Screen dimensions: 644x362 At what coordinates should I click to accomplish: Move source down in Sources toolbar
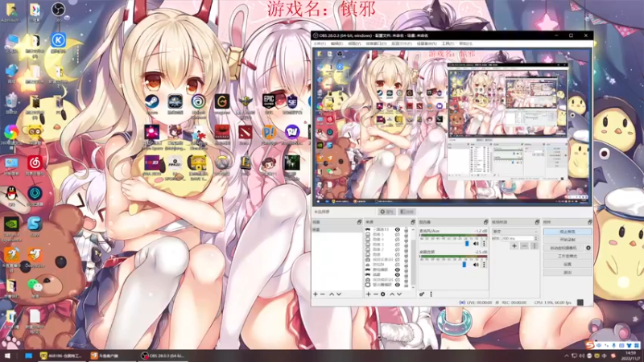pos(399,294)
